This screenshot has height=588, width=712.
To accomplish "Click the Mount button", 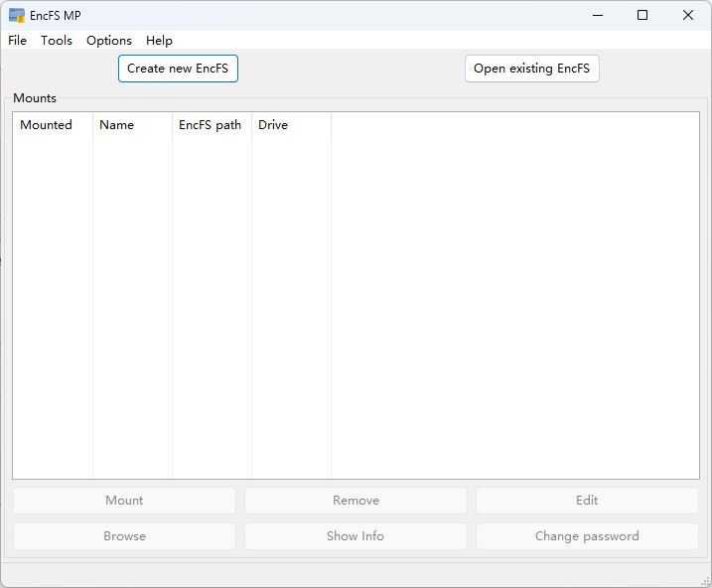I will [x=124, y=501].
